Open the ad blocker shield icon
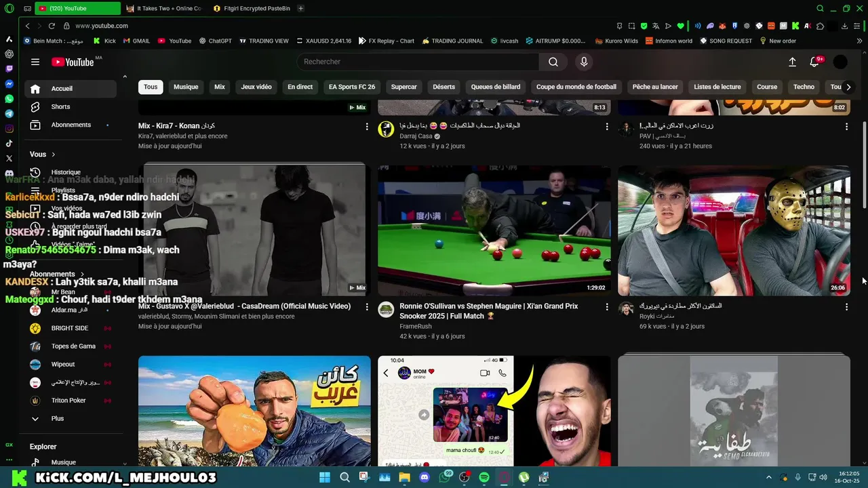 [x=644, y=26]
